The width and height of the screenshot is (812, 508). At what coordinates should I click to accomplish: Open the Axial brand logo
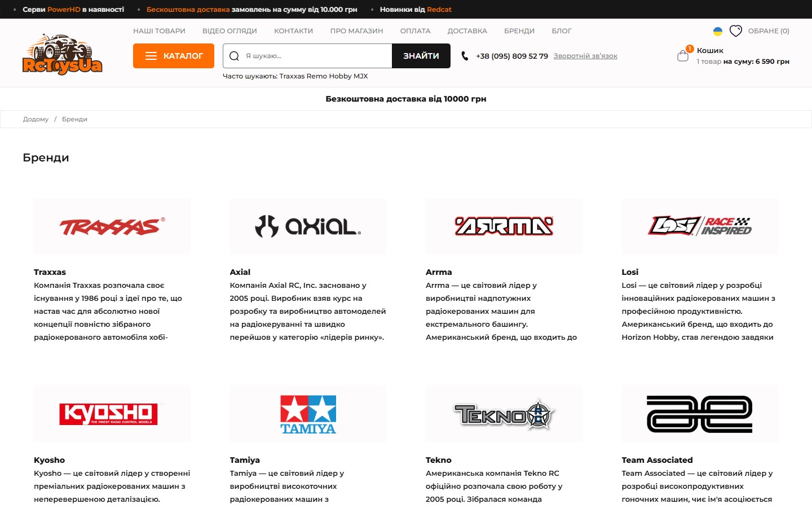308,227
